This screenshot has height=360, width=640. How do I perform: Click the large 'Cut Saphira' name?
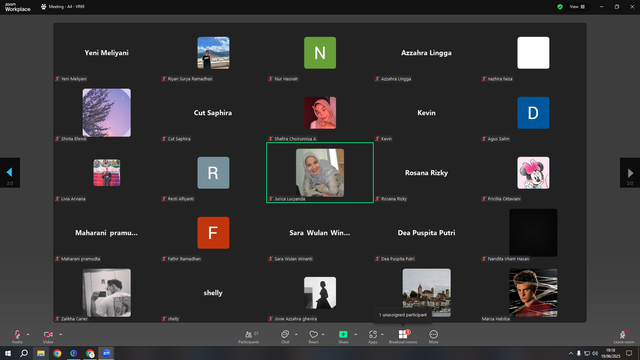click(213, 113)
